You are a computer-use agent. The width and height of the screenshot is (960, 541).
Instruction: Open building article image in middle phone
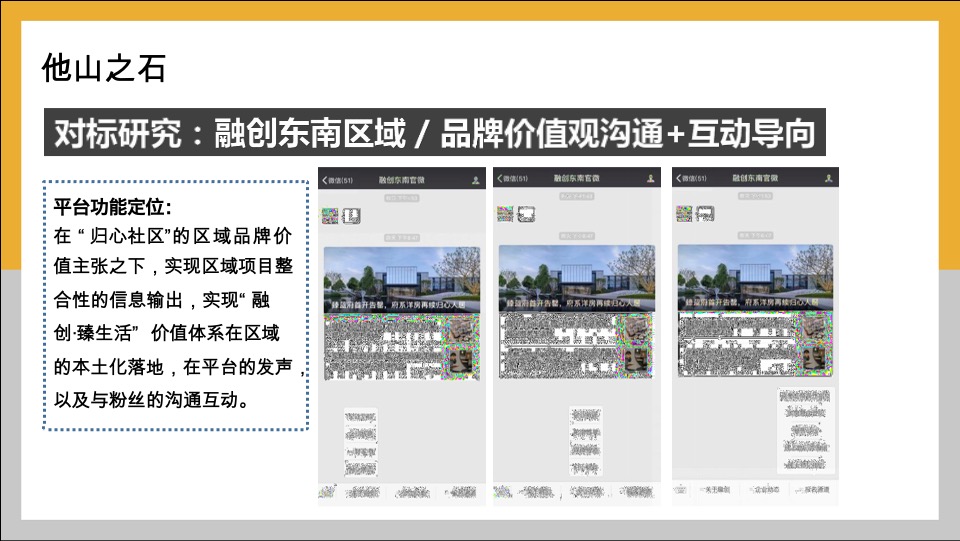(x=577, y=278)
